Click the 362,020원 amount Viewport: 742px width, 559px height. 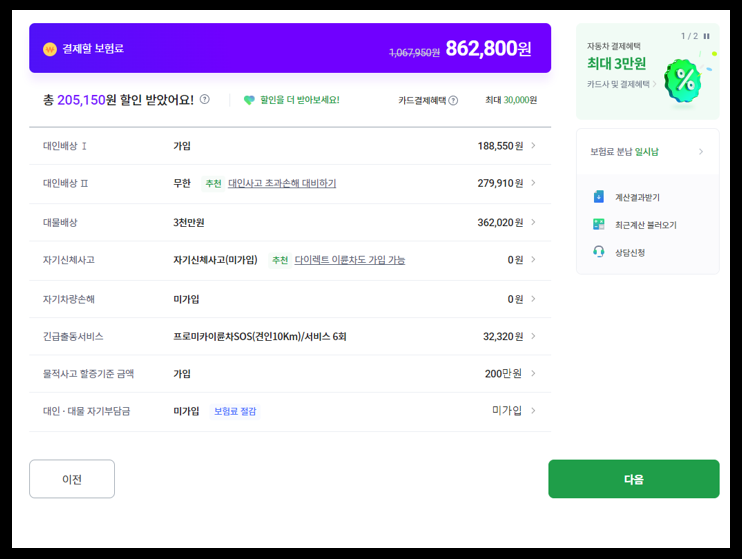tap(500, 222)
